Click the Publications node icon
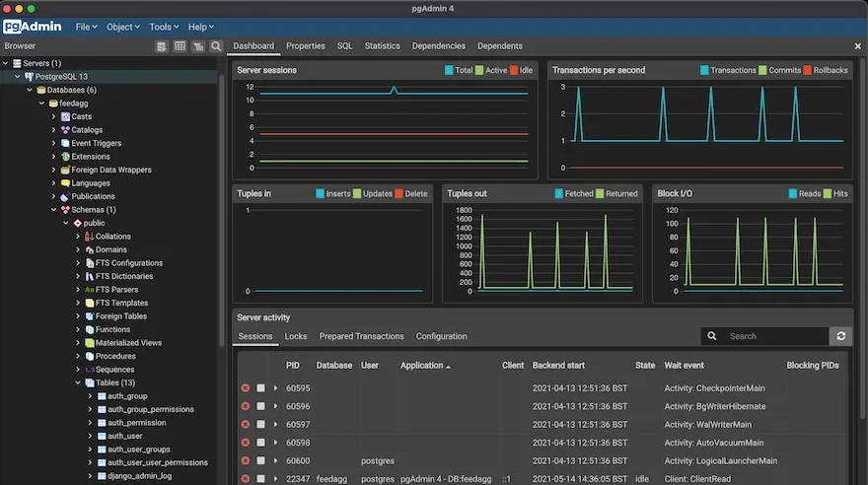868x485 pixels. (65, 196)
